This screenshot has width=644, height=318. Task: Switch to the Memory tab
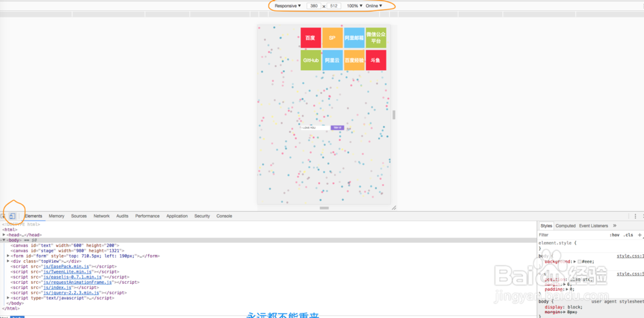[57, 216]
